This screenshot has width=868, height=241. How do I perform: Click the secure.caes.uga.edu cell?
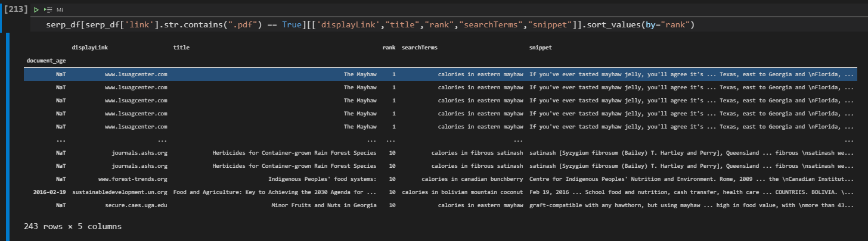pyautogui.click(x=136, y=205)
